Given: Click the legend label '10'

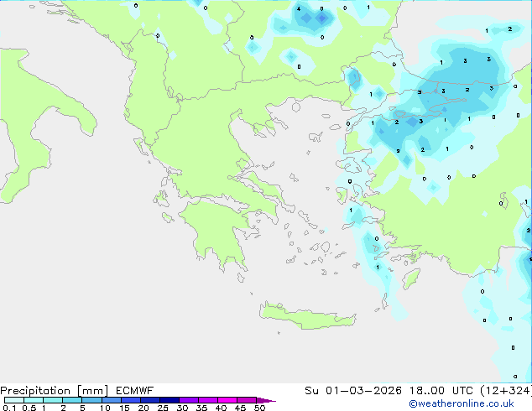Looking at the screenshot, I should point(105,408).
